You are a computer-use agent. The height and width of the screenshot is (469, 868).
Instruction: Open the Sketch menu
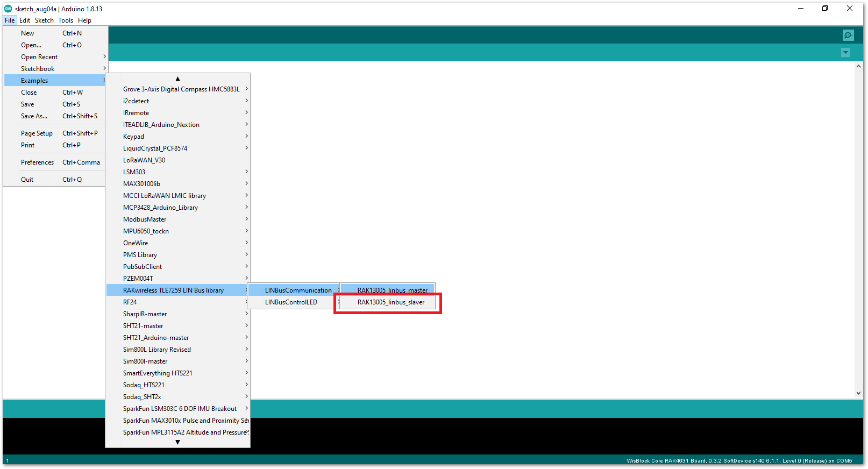coord(44,20)
